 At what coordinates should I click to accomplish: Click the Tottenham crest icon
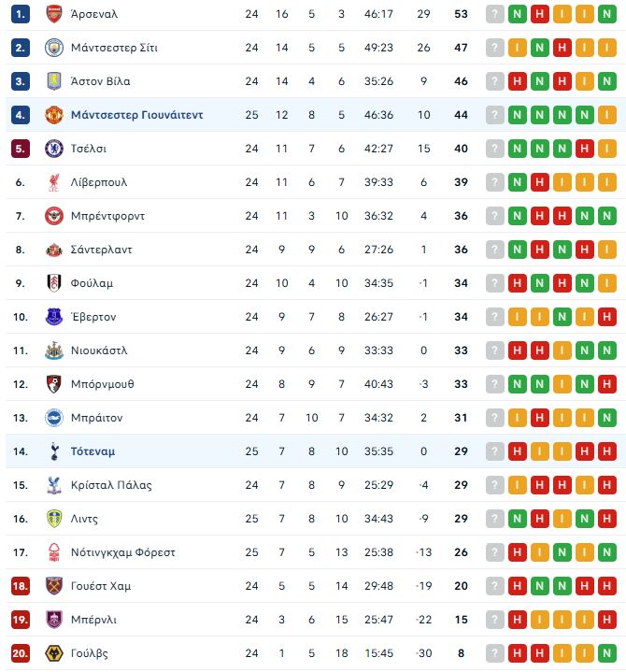click(x=53, y=451)
